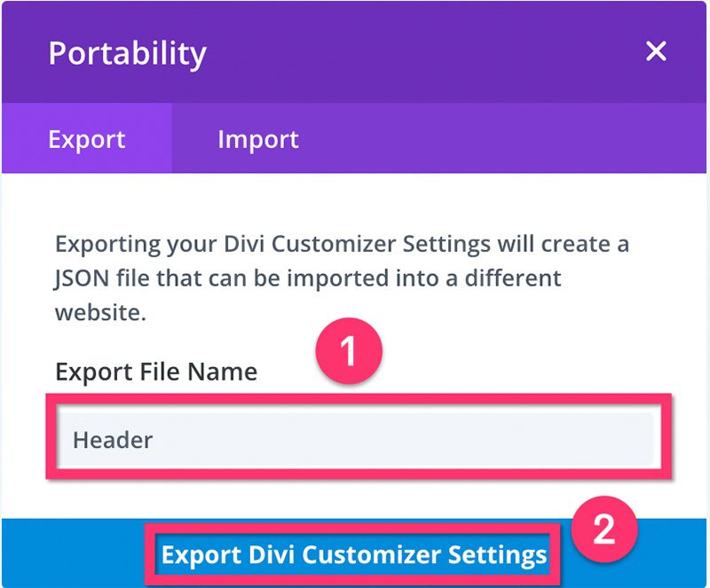
Task: Select the Export tab
Action: pos(87,139)
